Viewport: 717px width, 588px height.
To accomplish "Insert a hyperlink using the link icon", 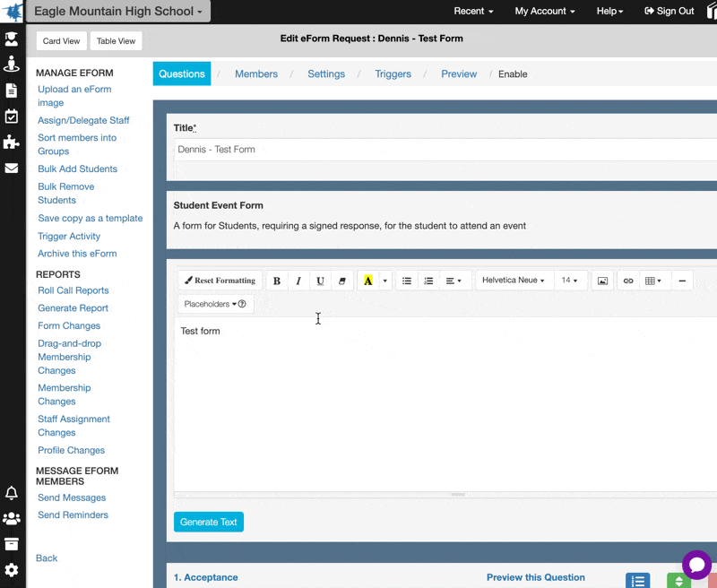I will click(x=627, y=281).
